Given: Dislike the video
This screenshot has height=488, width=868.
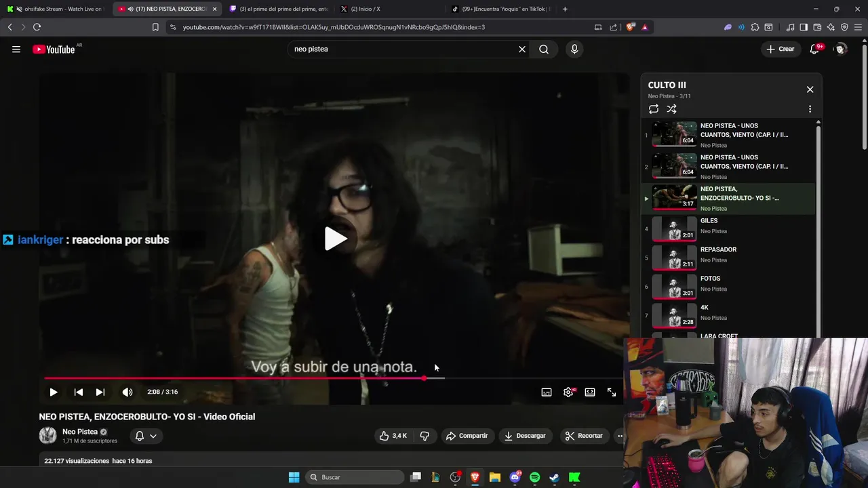Looking at the screenshot, I should click(x=425, y=436).
